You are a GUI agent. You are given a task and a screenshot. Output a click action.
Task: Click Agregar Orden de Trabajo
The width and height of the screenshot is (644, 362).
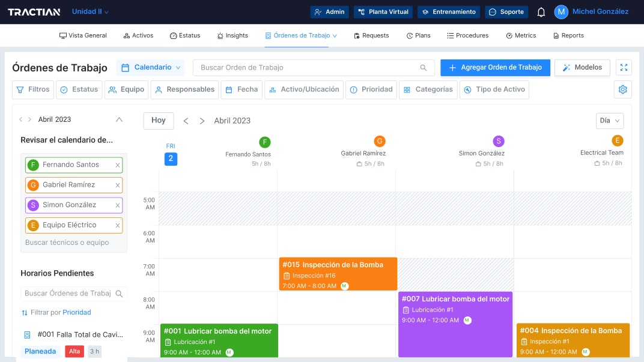(495, 68)
